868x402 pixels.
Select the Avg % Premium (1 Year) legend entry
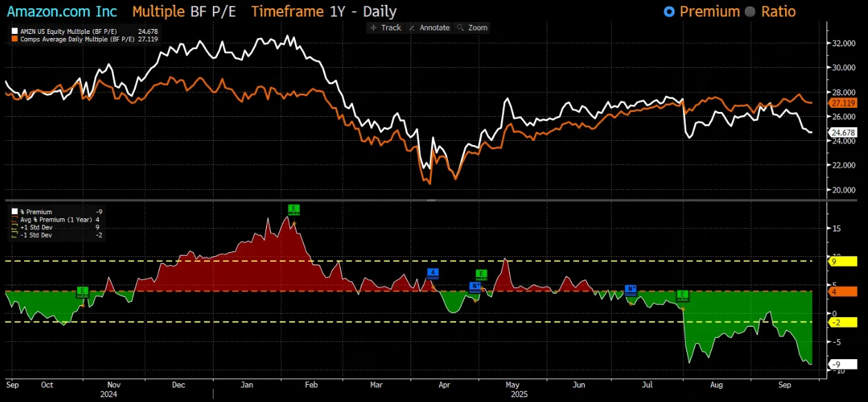pyautogui.click(x=55, y=220)
